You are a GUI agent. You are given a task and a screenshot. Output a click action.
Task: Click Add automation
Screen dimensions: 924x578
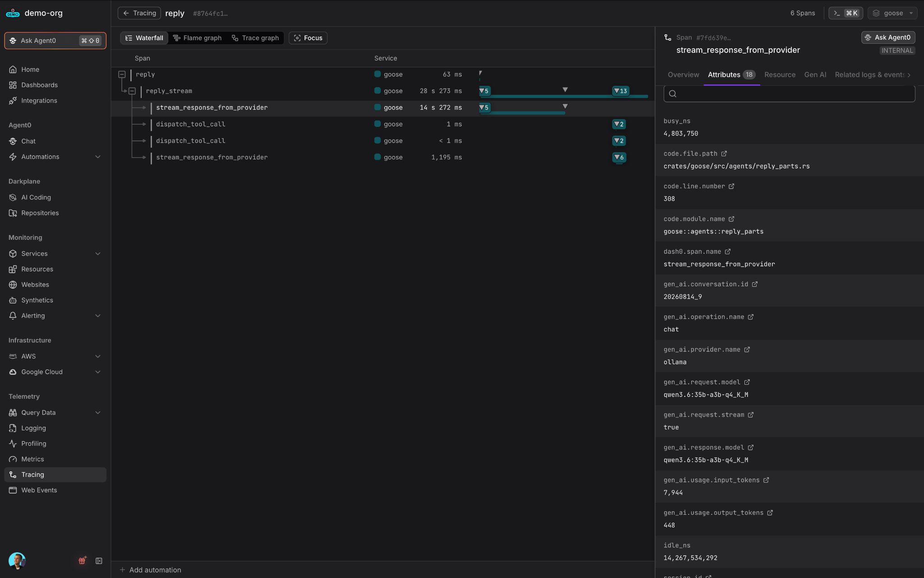(150, 570)
